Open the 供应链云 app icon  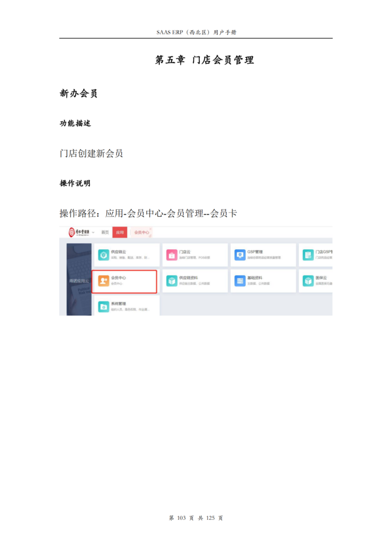click(103, 255)
